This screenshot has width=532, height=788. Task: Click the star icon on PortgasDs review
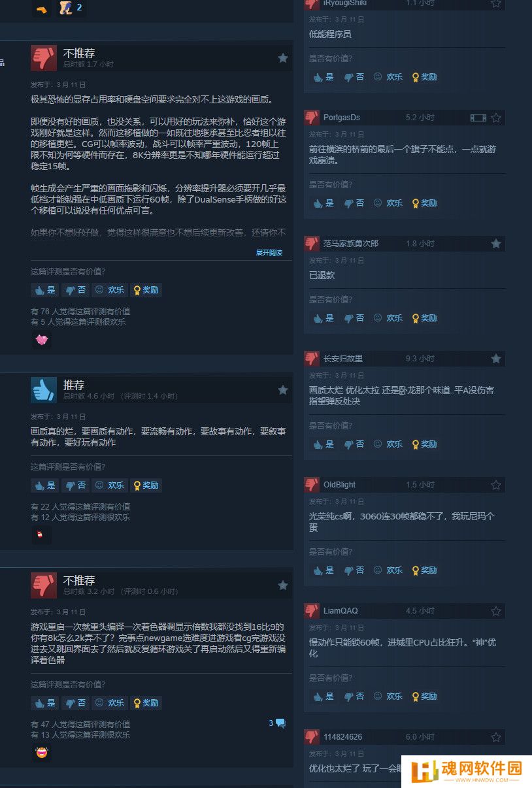click(x=496, y=118)
